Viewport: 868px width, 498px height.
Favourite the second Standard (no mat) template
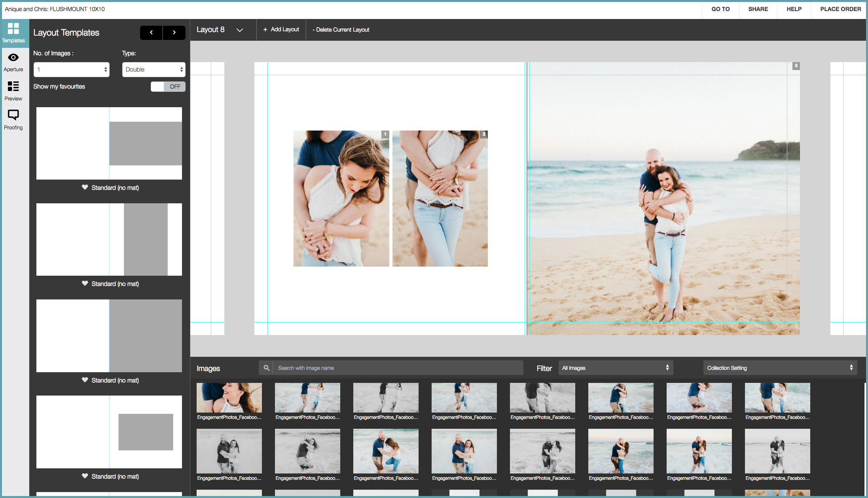click(85, 283)
